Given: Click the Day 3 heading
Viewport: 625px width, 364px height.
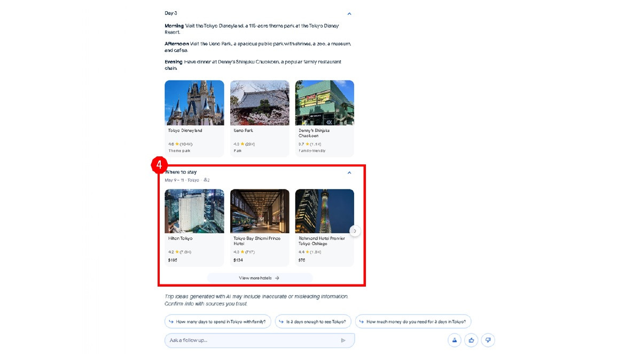Looking at the screenshot, I should [x=170, y=13].
